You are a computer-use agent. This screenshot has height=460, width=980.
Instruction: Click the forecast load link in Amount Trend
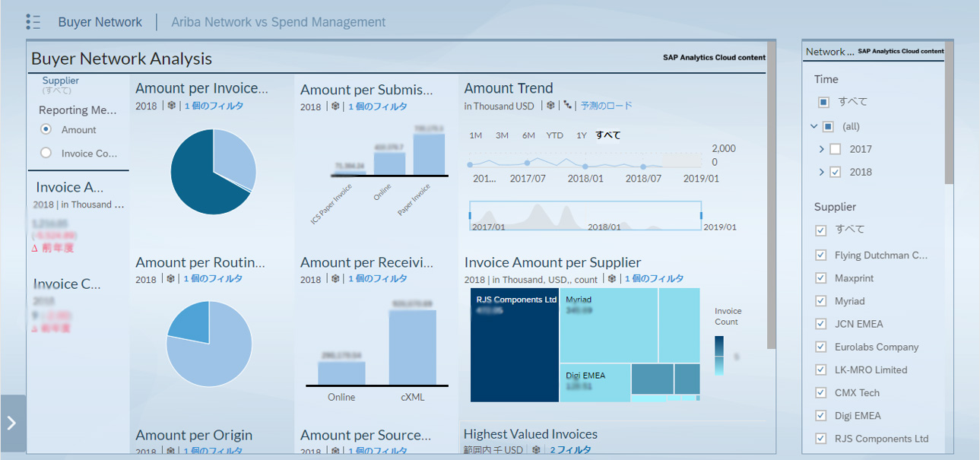pyautogui.click(x=606, y=106)
